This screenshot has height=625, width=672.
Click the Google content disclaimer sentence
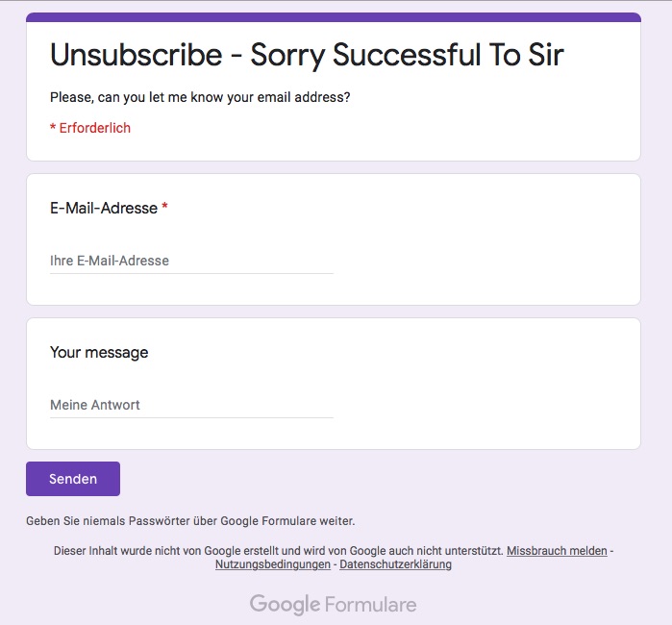point(279,551)
